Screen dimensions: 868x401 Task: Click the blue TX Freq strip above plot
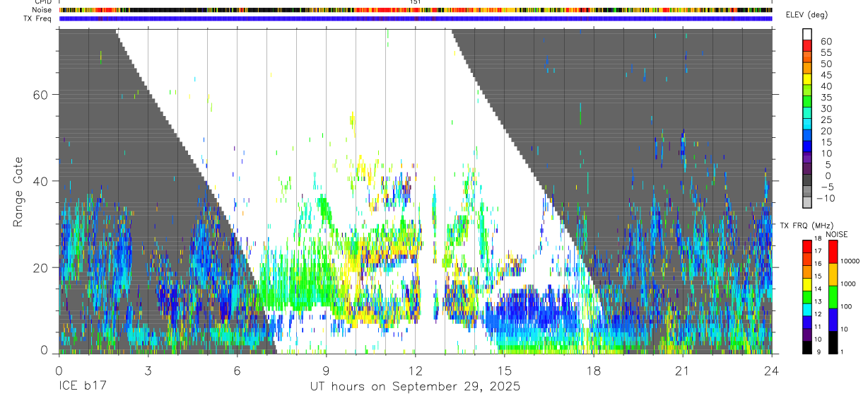415,19
